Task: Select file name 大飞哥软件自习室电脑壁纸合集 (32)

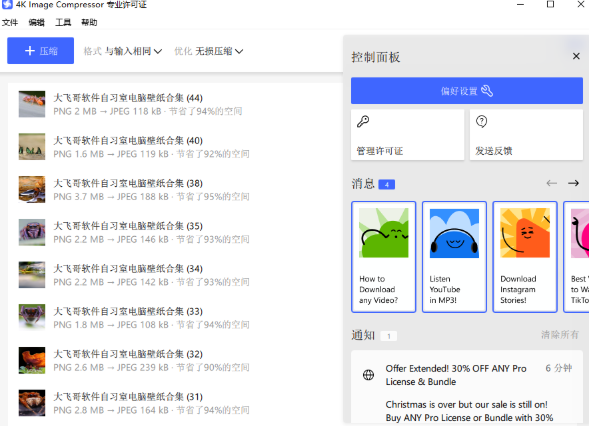Action: tap(128, 354)
